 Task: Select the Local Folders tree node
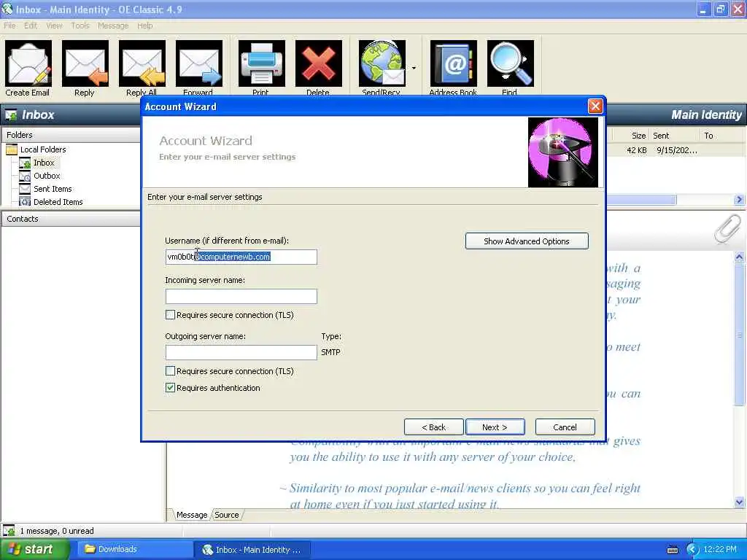tap(43, 149)
